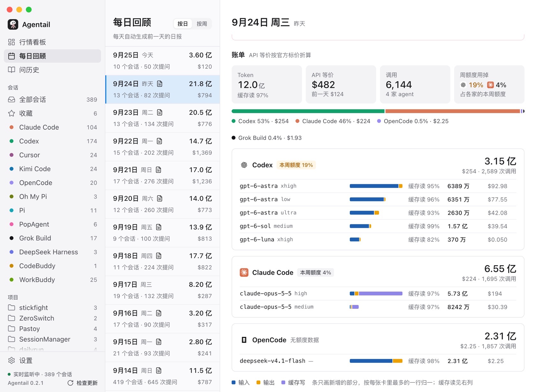Open the 行情看板 dashboard icon
This screenshot has height=392, width=536.
click(x=11, y=42)
